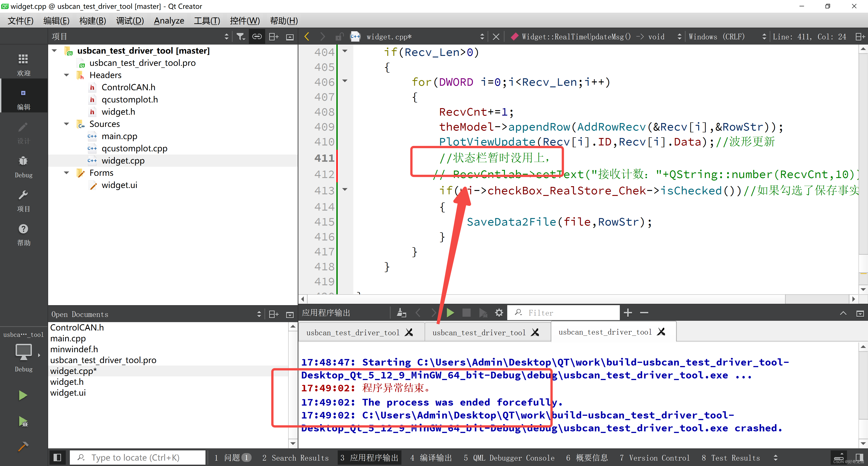Screen dimensions: 868x466
Task: Toggle the file lock icon in editor toolbar
Action: point(339,36)
